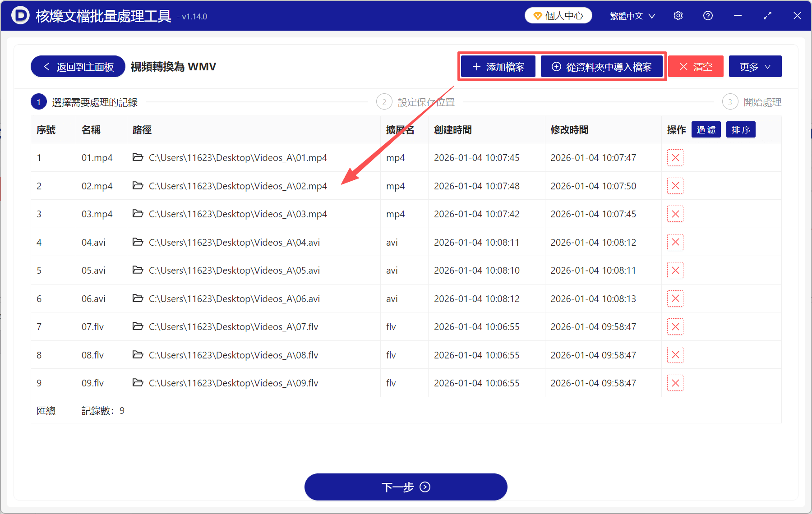Open folder icon for 09.flv path
Screen dimensions: 812x514
coord(138,383)
